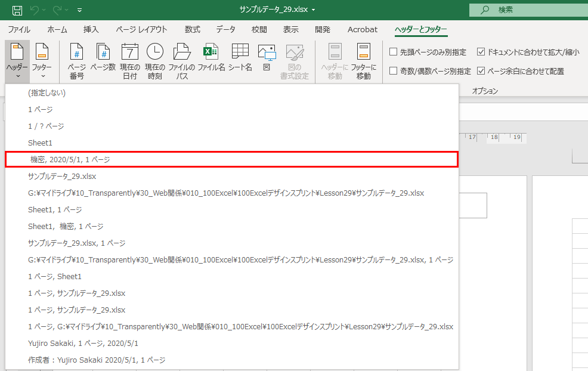
Task: Select file path preset ending with ', 1 ページ'
Action: [232, 259]
